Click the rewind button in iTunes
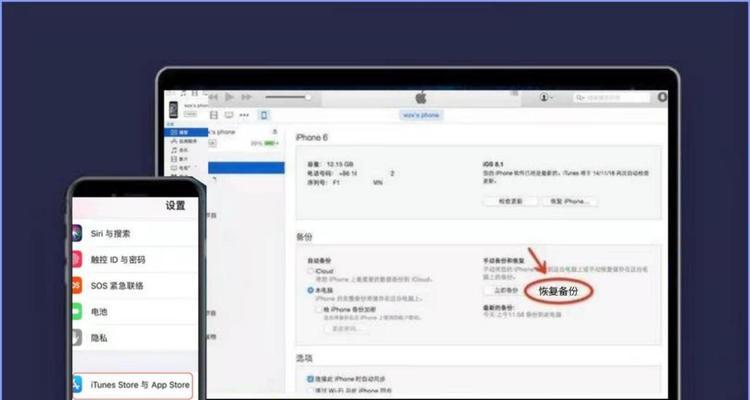 pyautogui.click(x=214, y=97)
